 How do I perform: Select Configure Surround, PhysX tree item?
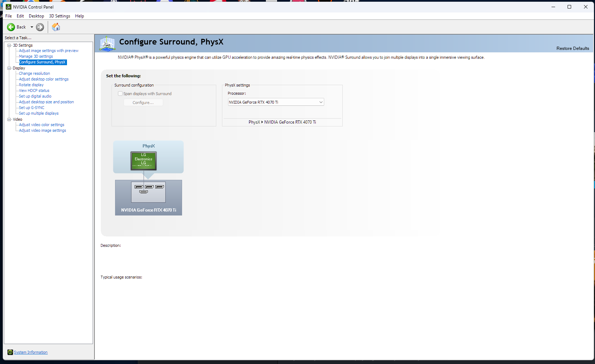pyautogui.click(x=42, y=62)
